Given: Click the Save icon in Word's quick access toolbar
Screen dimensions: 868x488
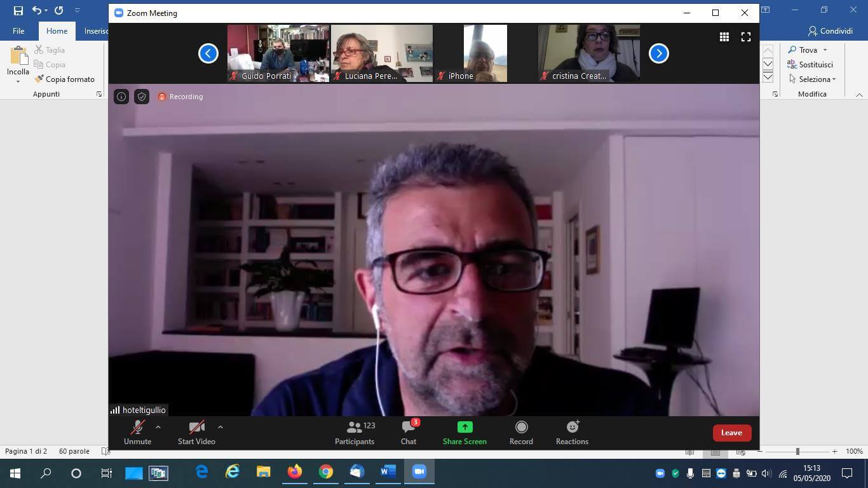Looking at the screenshot, I should tap(18, 11).
